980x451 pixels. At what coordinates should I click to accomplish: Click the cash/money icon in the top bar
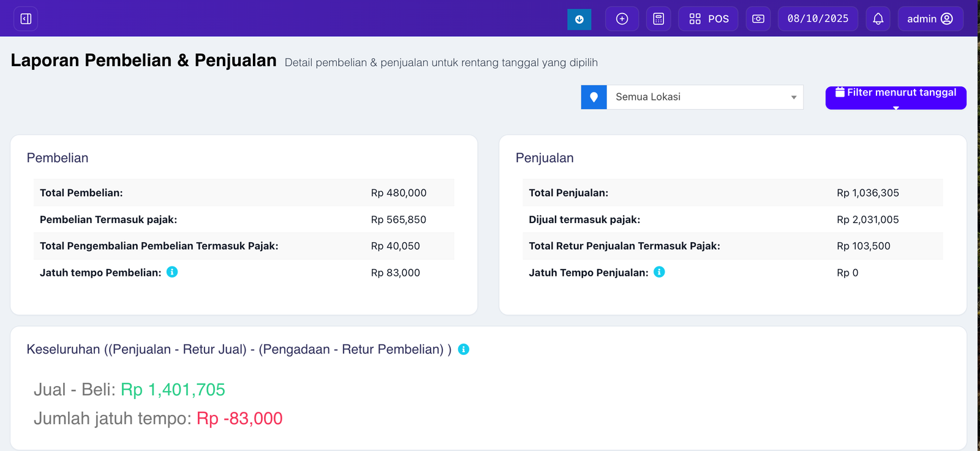coord(758,19)
